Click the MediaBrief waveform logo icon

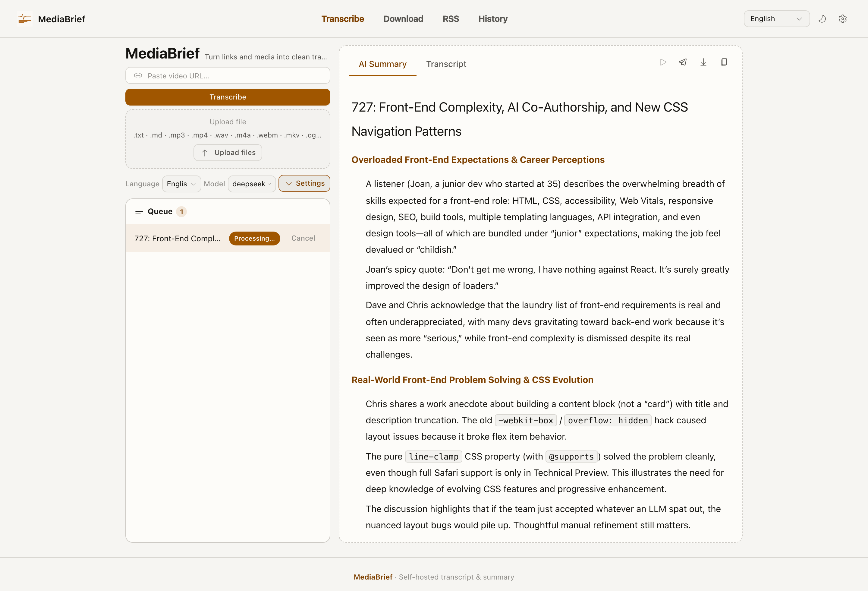click(25, 19)
